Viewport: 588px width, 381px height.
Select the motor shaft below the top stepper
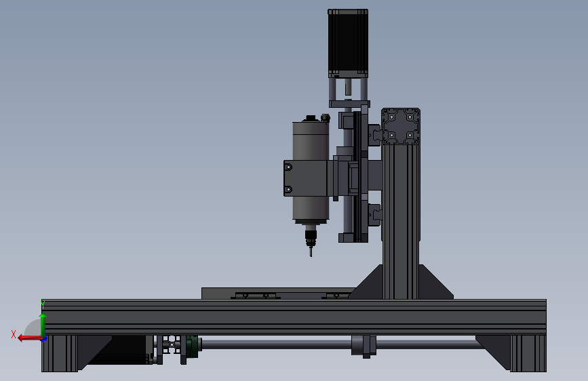click(348, 86)
